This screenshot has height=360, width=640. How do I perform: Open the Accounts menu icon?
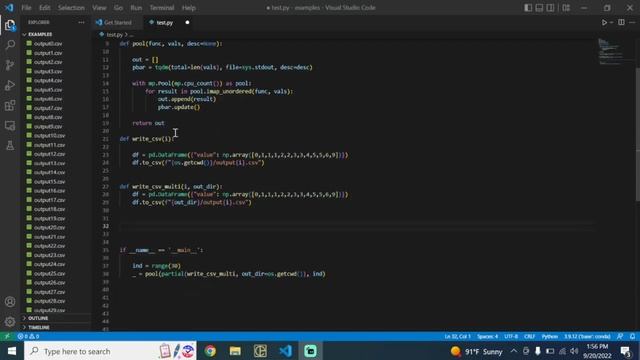(10, 302)
